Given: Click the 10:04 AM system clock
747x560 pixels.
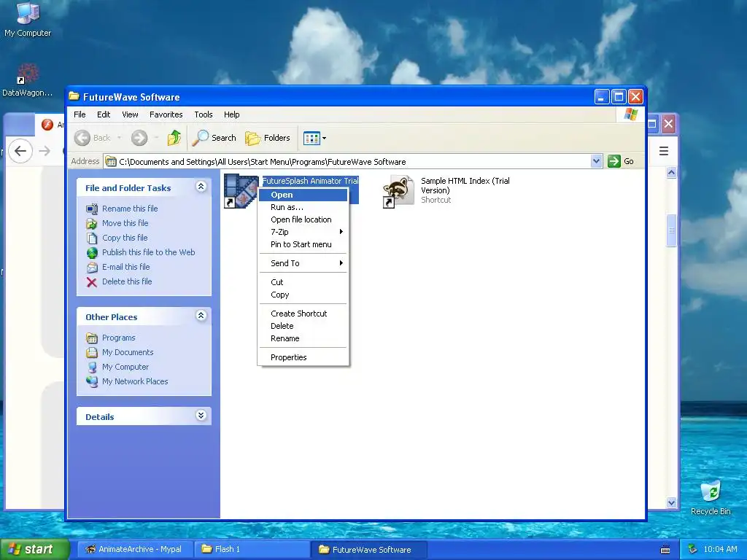Looking at the screenshot, I should [x=720, y=550].
